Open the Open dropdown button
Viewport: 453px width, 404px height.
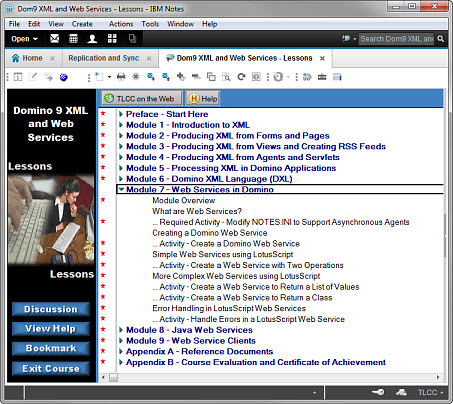coord(24,39)
